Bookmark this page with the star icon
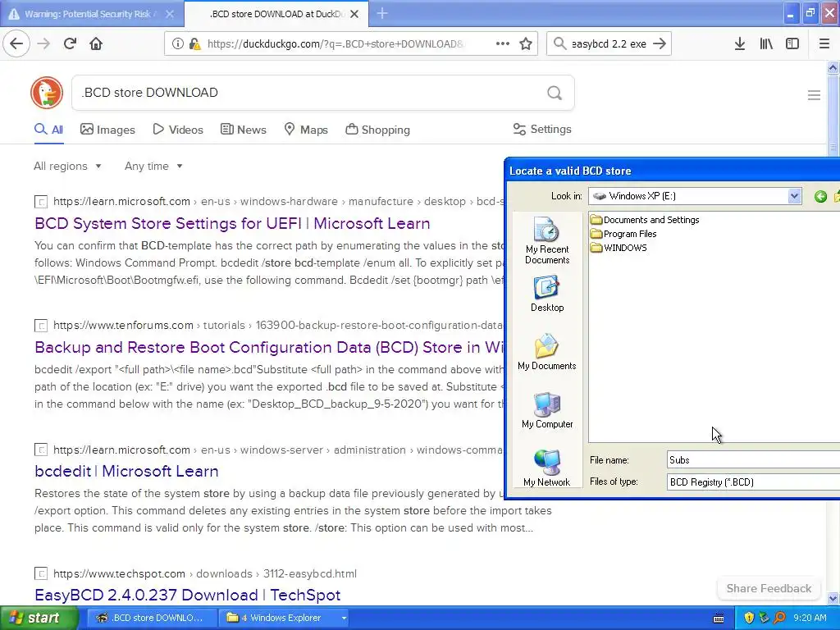The height and width of the screenshot is (630, 840). click(x=526, y=43)
